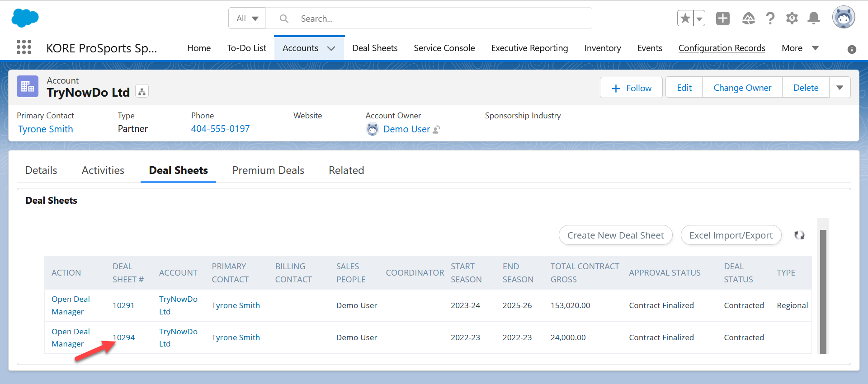The width and height of the screenshot is (868, 384).
Task: Open TryNowDo Ltd account in the 10294 row
Action: [178, 337]
